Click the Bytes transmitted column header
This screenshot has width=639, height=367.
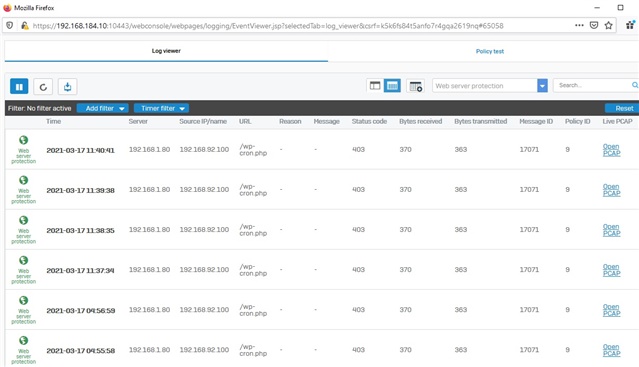[x=480, y=121]
